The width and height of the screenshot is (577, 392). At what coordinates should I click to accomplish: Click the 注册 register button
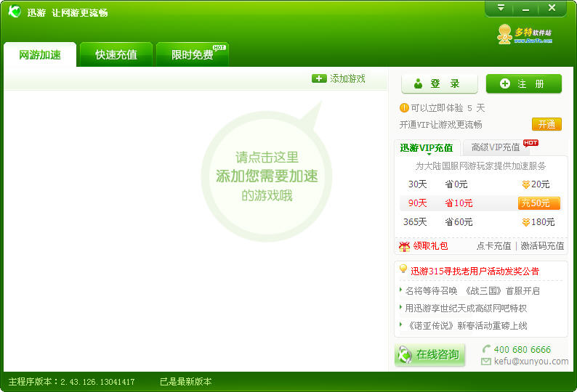524,83
